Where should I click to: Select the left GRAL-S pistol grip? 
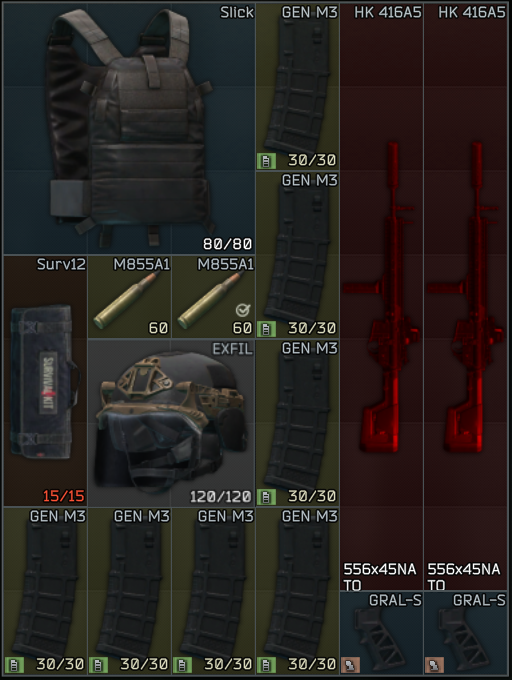[x=382, y=633]
